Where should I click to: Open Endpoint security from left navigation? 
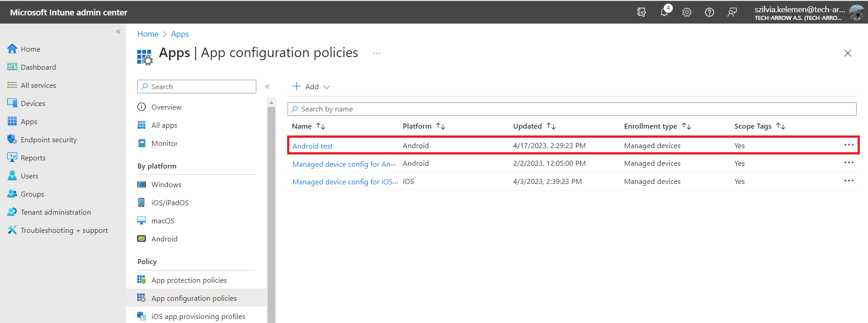click(48, 140)
